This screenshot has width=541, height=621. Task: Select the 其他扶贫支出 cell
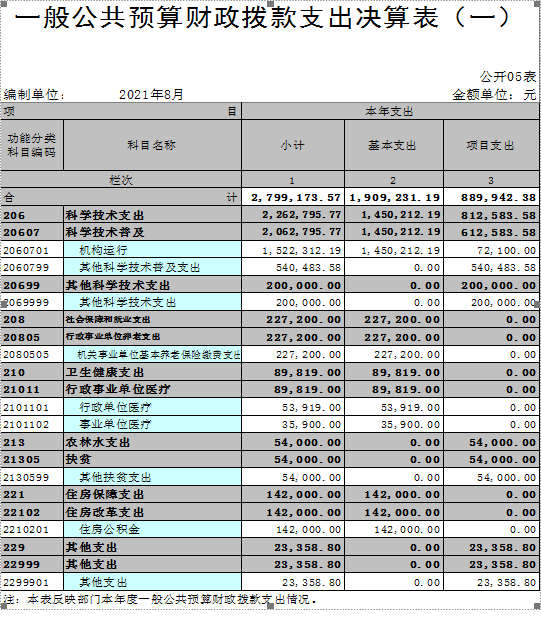coord(152,477)
